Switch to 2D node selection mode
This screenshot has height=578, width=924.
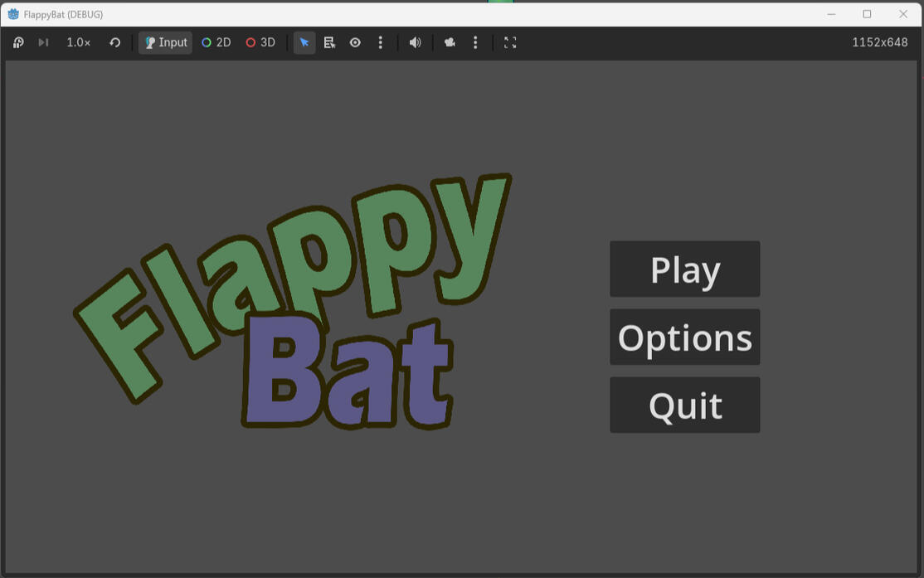(216, 42)
